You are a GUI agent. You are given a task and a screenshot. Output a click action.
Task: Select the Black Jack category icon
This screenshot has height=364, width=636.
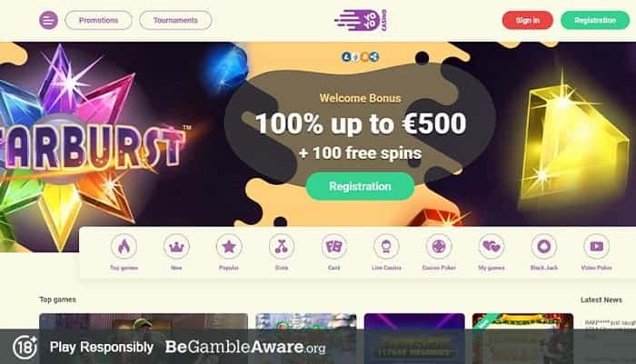pos(544,247)
